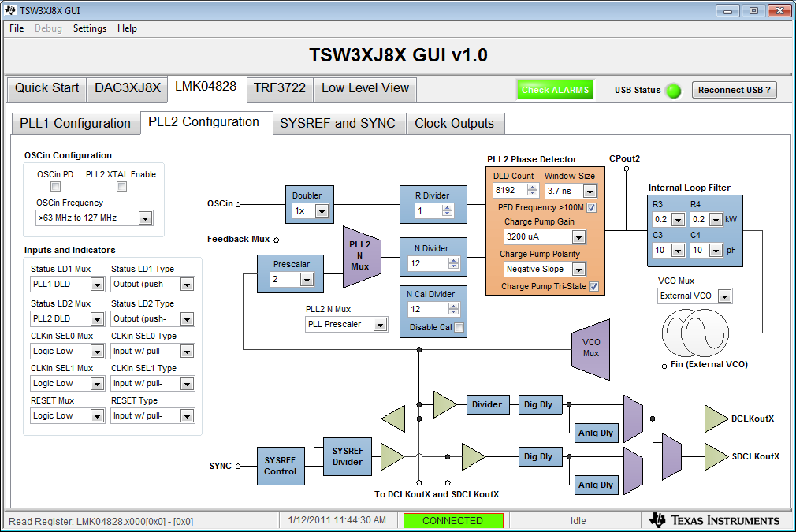Open CLKin SEL0 Mux dropdown
Image resolution: width=796 pixels, height=532 pixels.
coord(98,352)
